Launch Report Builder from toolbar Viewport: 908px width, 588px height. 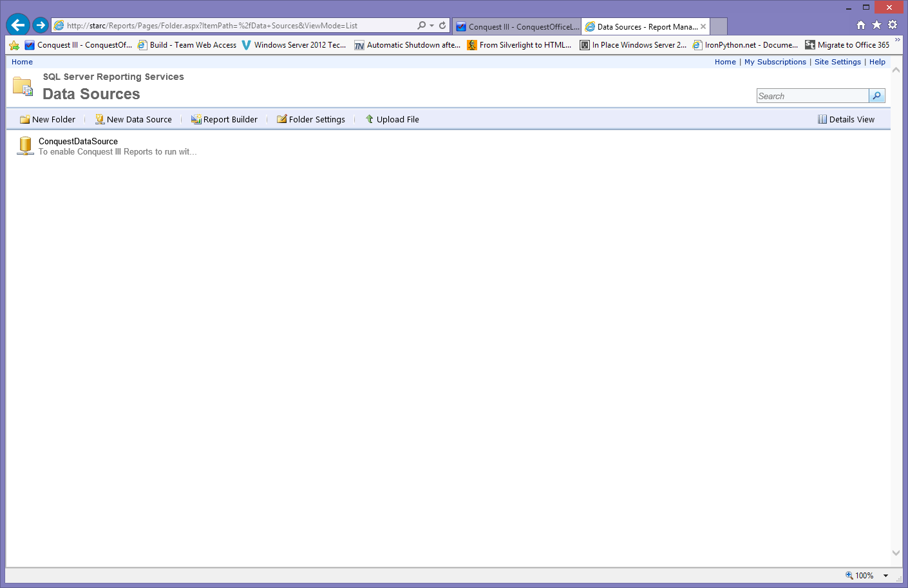(x=224, y=120)
